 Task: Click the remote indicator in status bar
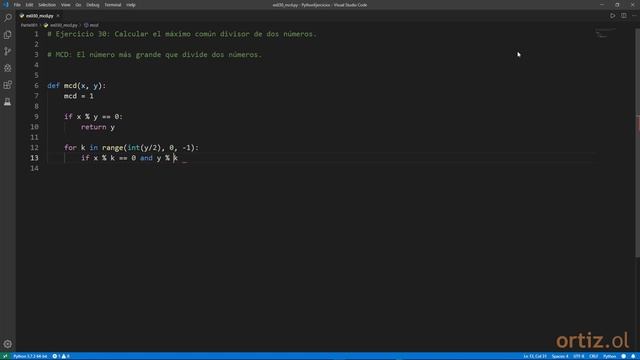pyautogui.click(x=5, y=356)
